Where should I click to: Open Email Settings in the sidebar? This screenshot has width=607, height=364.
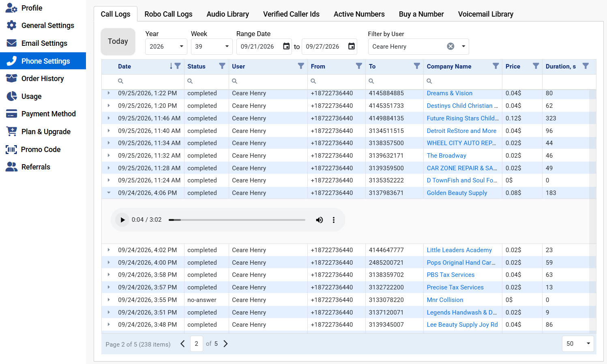(43, 43)
